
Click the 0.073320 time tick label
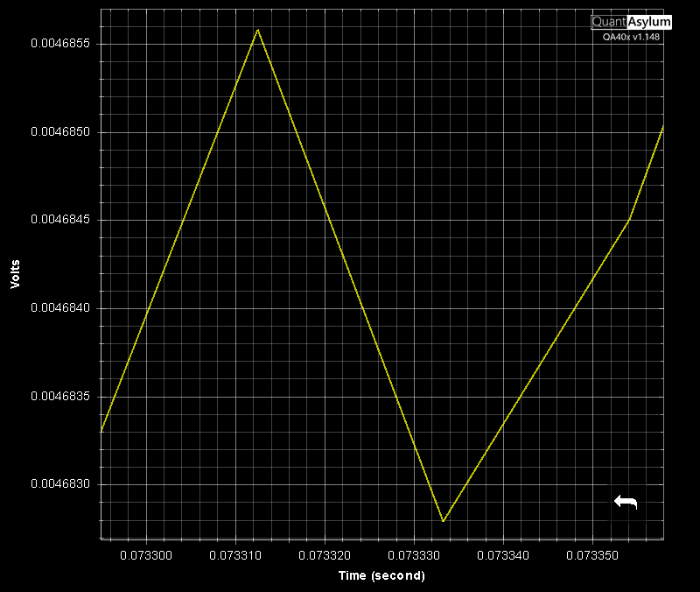tap(325, 555)
